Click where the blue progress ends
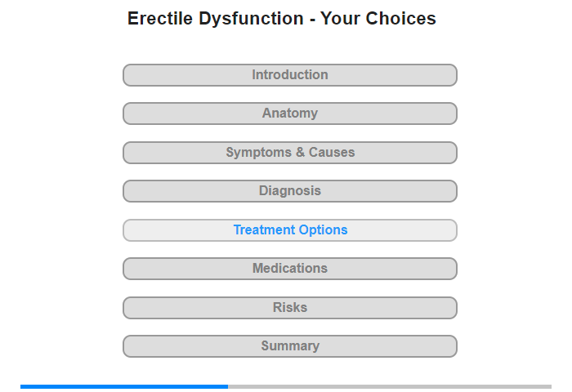Viewport: 572px width, 392px height. point(228,386)
